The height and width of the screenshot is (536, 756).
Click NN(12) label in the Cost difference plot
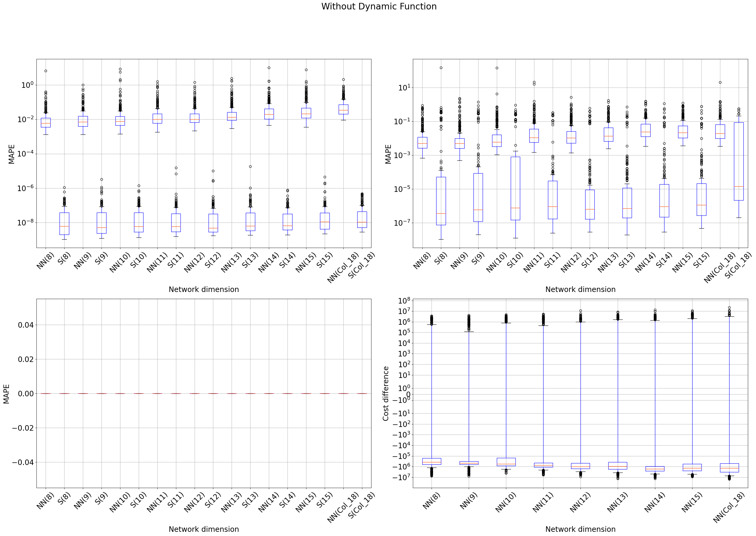(x=580, y=502)
